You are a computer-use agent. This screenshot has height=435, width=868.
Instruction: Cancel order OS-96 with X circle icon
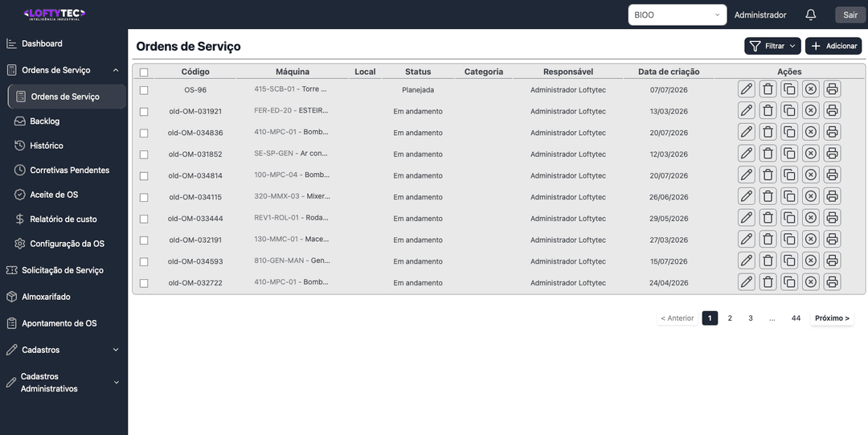(810, 88)
